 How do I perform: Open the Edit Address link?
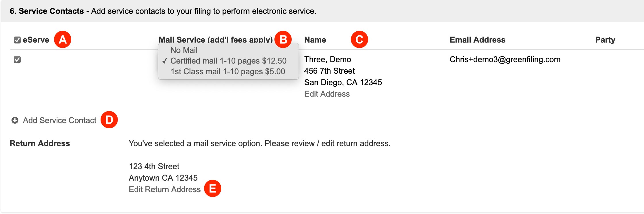point(327,94)
